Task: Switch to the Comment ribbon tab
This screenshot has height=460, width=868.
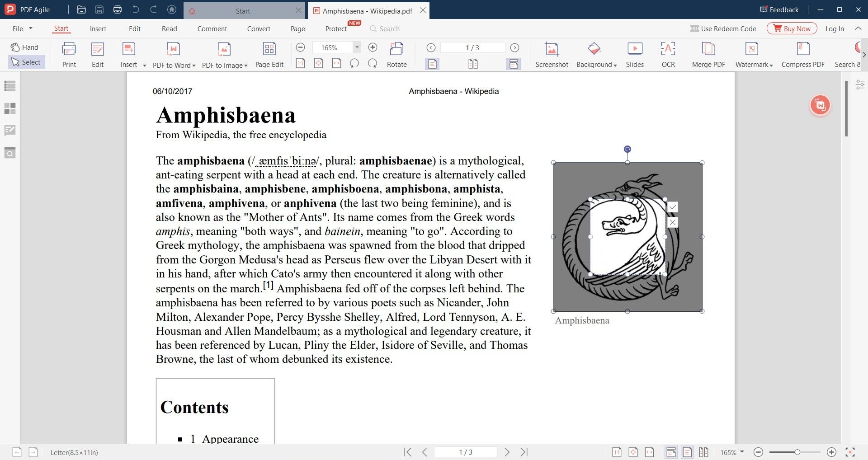Action: point(212,28)
